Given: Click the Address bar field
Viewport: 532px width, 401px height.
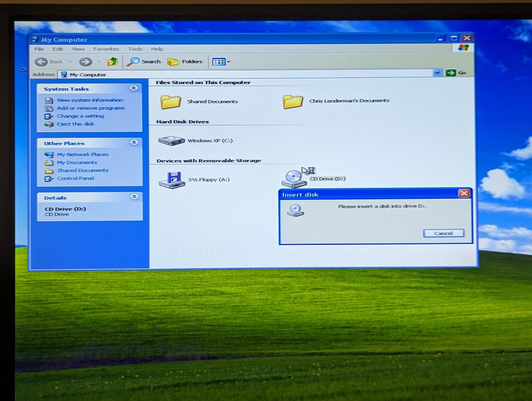Looking at the screenshot, I should (250, 74).
